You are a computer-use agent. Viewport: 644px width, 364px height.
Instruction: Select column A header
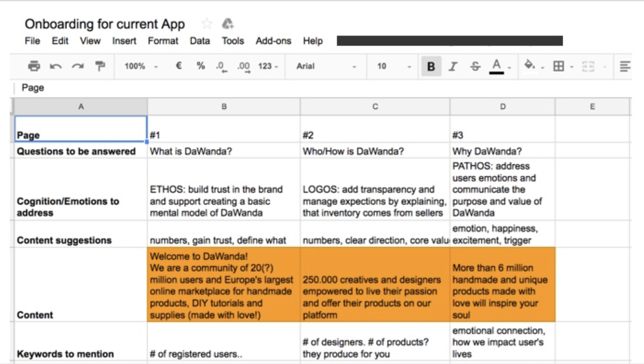81,107
